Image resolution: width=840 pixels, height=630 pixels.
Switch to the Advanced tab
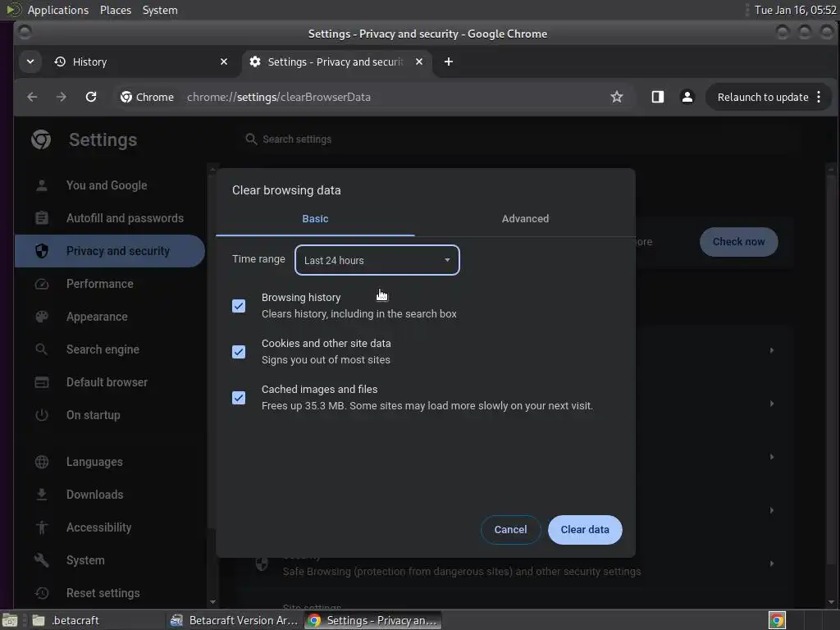point(525,218)
